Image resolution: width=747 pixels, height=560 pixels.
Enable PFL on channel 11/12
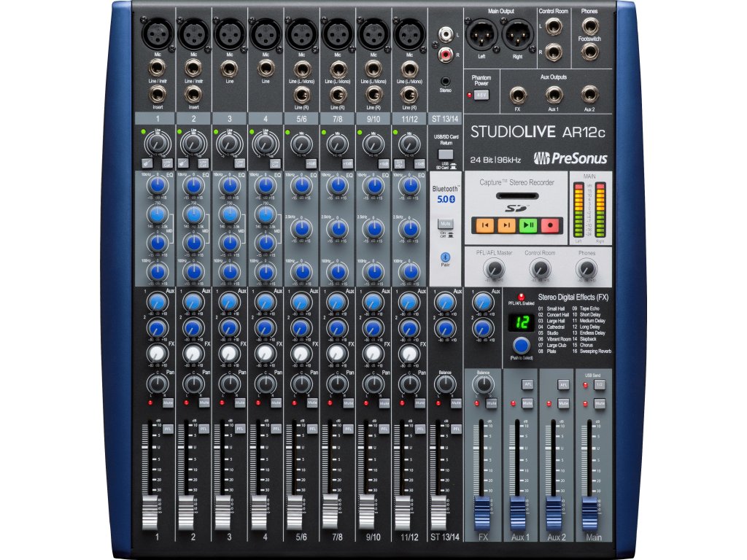pyautogui.click(x=419, y=429)
